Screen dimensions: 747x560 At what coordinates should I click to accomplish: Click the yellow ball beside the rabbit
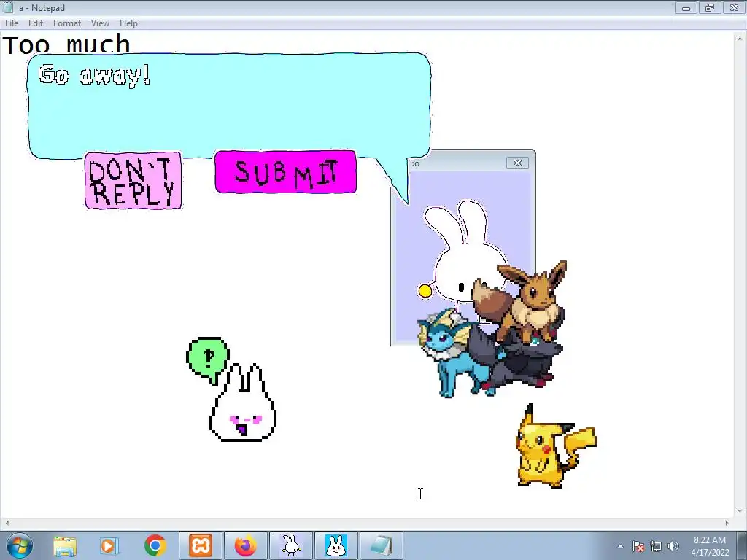click(x=425, y=290)
